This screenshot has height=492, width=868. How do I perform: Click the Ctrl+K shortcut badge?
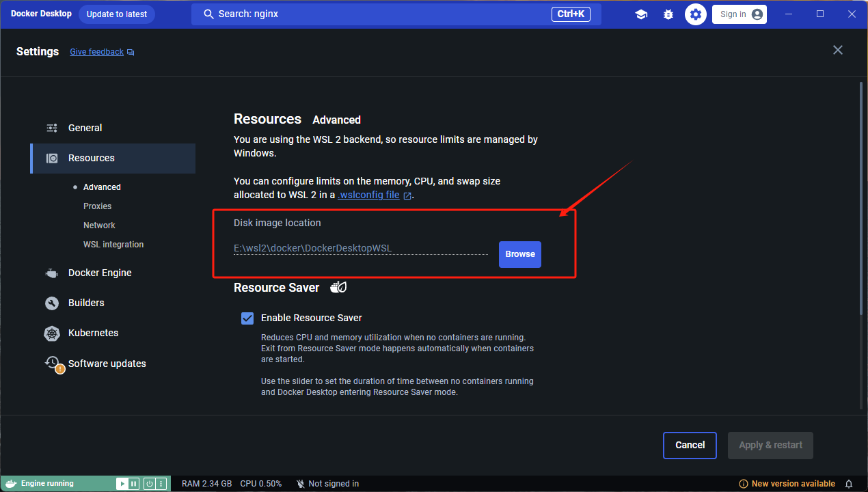click(571, 14)
